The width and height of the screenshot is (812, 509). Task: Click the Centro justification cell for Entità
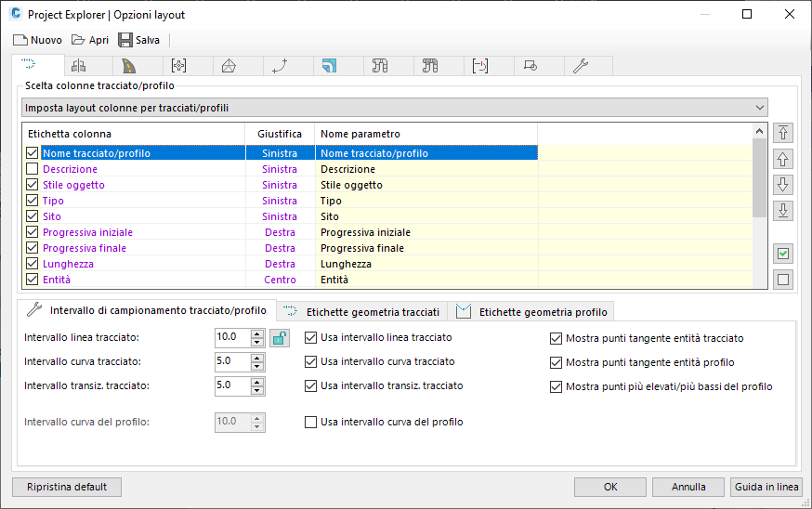coord(280,280)
